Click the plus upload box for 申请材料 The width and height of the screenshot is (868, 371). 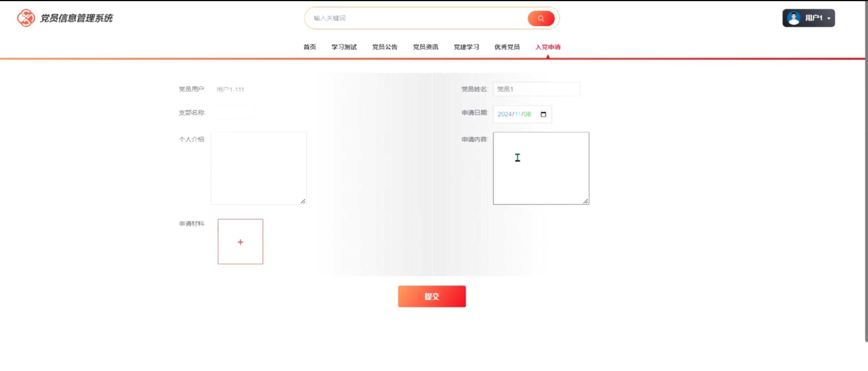[x=240, y=242]
